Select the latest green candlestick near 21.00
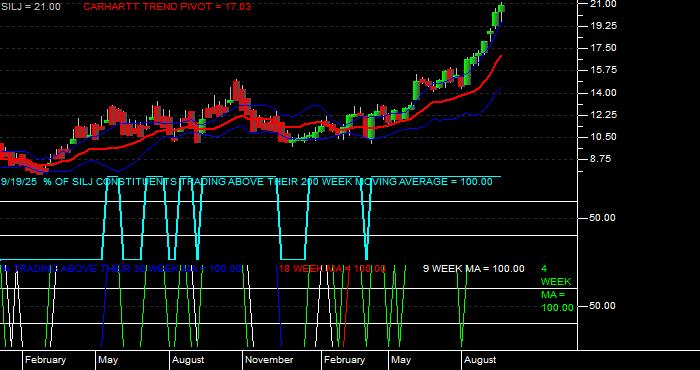Screen dimensions: 700x370 click(501, 8)
